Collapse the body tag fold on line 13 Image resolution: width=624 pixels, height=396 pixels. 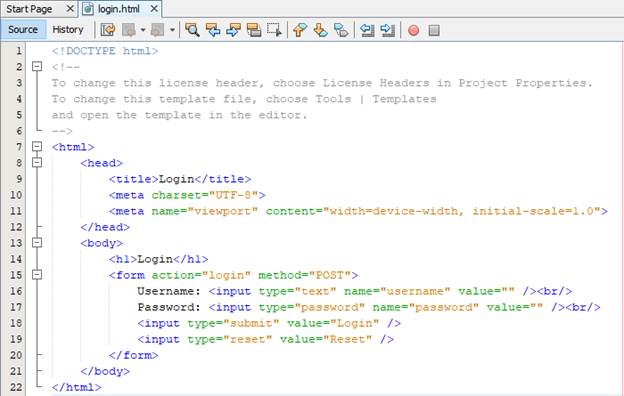(37, 242)
